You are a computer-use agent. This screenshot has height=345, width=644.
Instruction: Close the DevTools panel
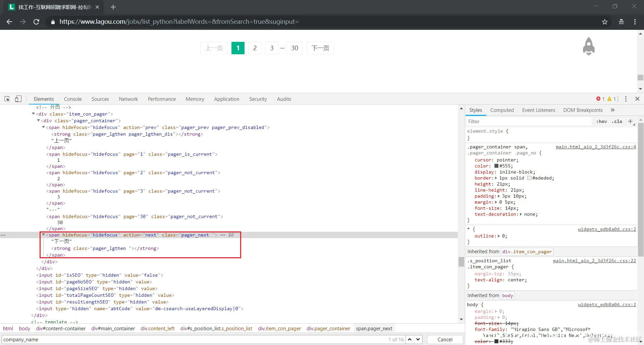pyautogui.click(x=637, y=99)
